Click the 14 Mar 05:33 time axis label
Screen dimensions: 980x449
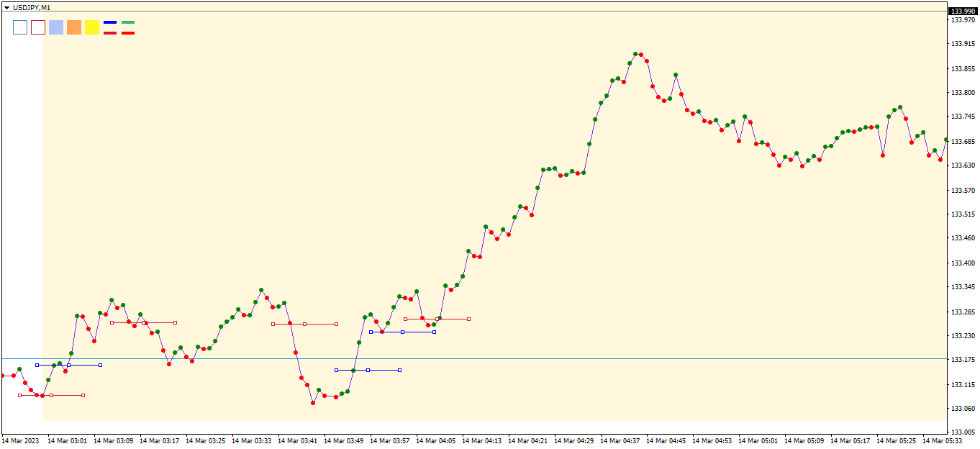pos(942,440)
